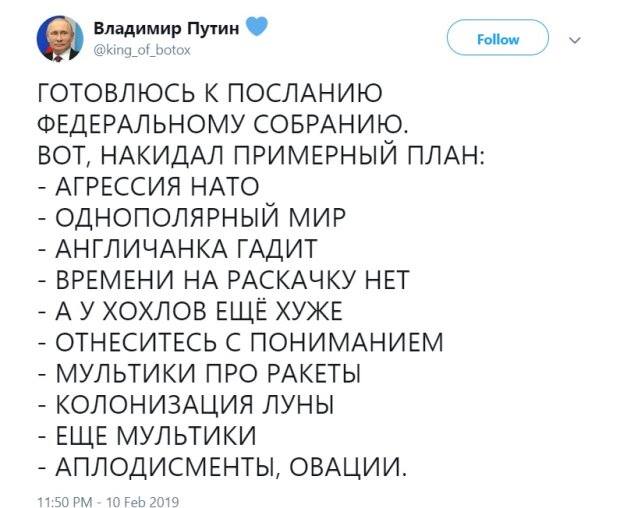
Task: Open the 11:50 PM - 10 Feb 2019 timestamp
Action: coord(108,502)
